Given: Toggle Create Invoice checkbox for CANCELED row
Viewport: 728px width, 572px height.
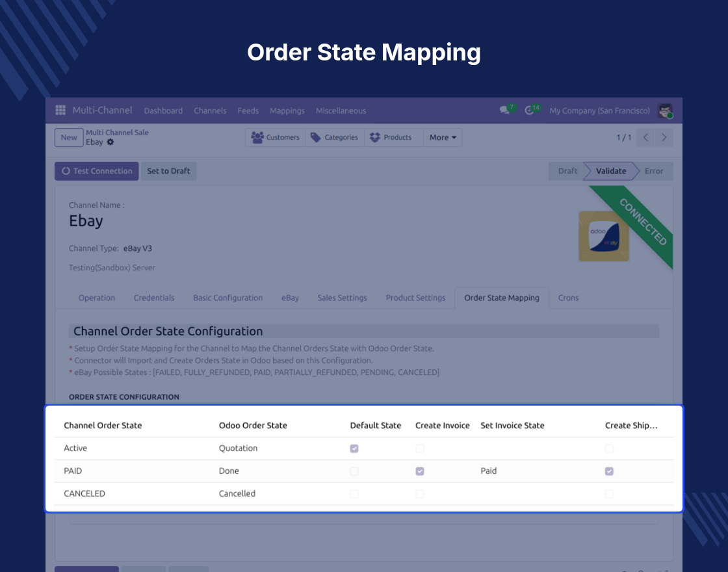Looking at the screenshot, I should point(420,494).
